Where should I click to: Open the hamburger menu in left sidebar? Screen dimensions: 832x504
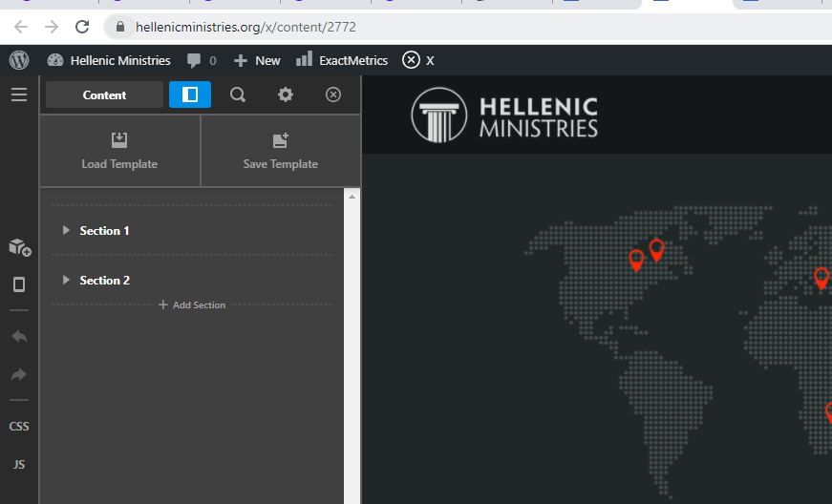tap(19, 94)
